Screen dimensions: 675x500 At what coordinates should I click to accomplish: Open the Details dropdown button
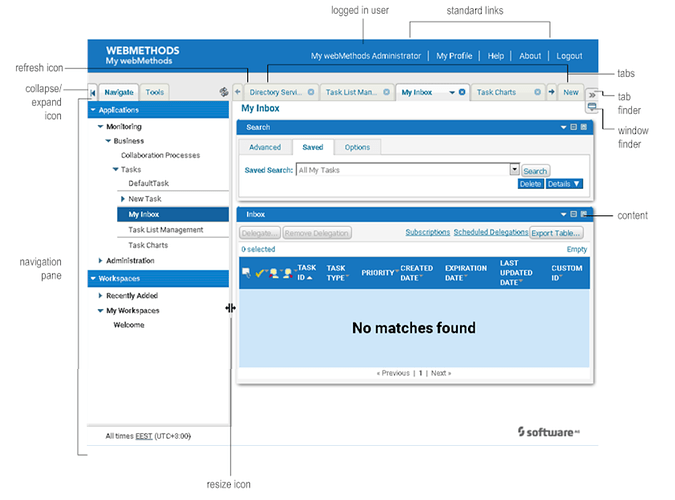click(564, 184)
